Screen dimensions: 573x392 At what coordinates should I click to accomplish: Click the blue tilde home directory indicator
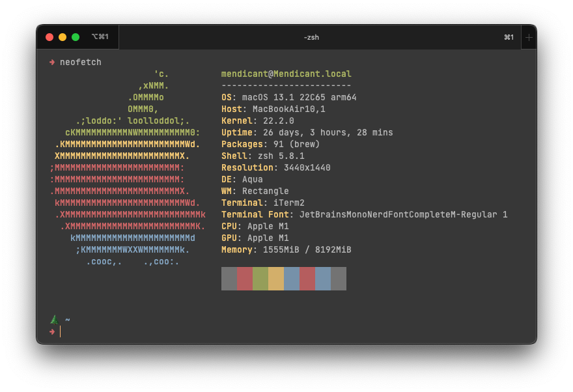pos(68,320)
